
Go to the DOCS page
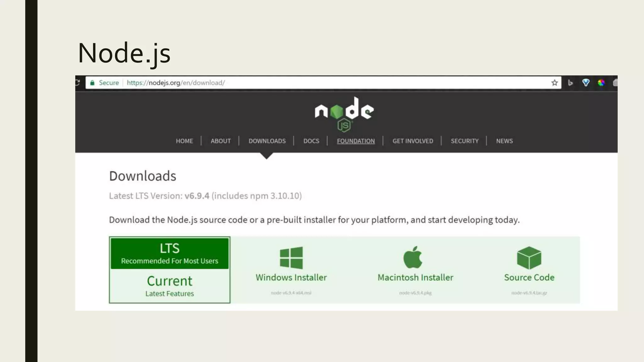tap(311, 141)
